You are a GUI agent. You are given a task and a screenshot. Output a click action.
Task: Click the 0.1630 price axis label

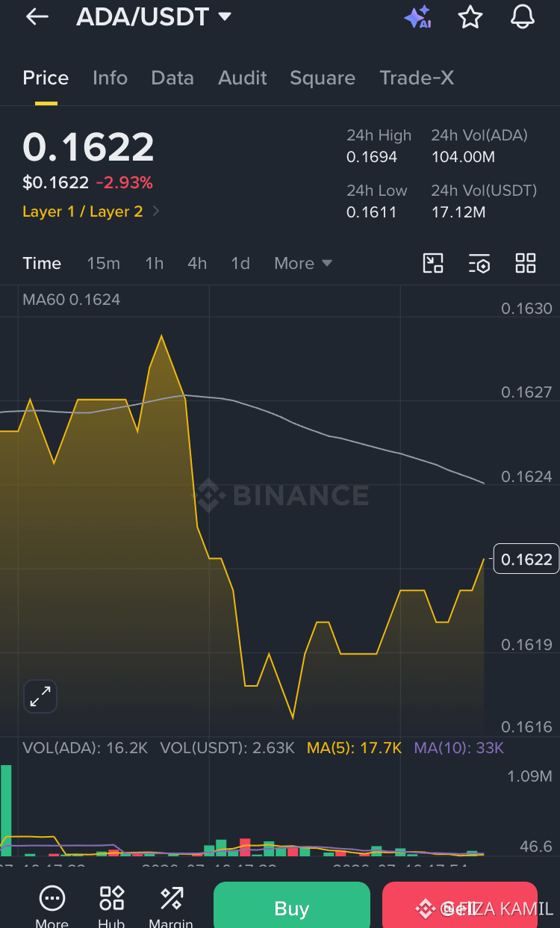point(526,309)
